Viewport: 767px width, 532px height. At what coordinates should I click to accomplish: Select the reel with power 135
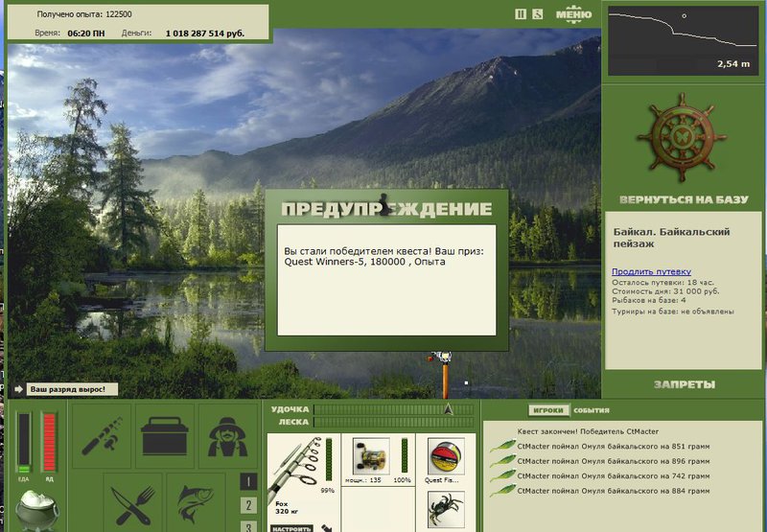click(x=371, y=455)
